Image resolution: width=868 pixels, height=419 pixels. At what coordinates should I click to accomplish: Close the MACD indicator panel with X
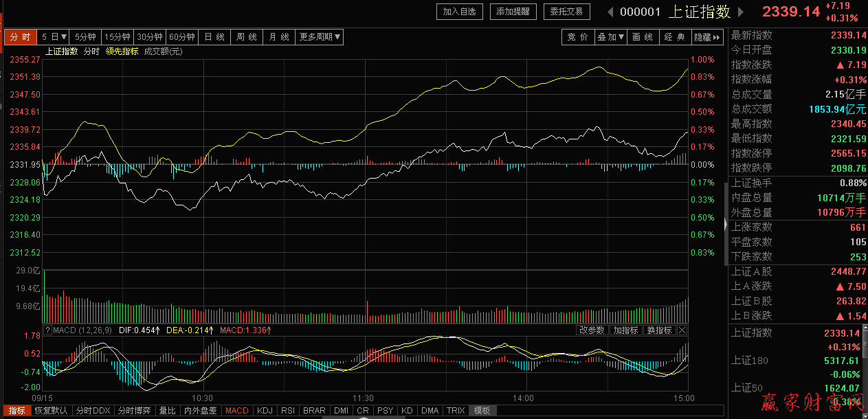[x=682, y=330]
